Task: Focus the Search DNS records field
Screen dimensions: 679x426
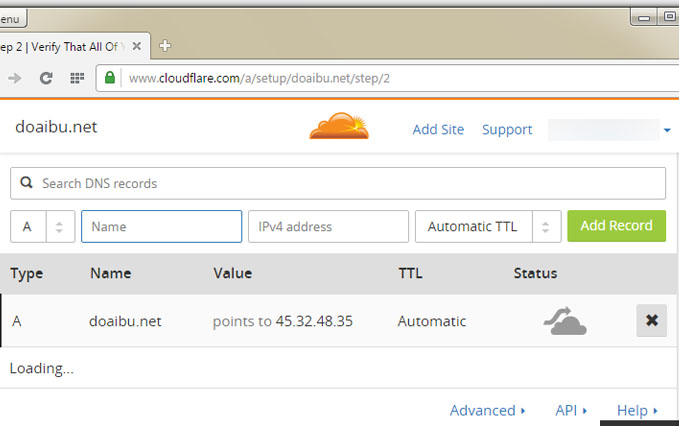Action: (338, 183)
